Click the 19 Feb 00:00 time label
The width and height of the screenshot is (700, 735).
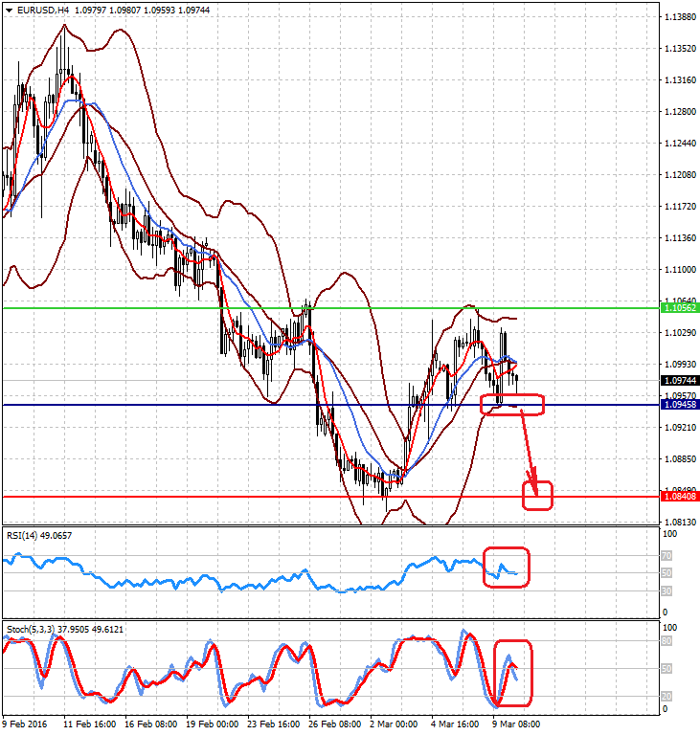(x=212, y=724)
